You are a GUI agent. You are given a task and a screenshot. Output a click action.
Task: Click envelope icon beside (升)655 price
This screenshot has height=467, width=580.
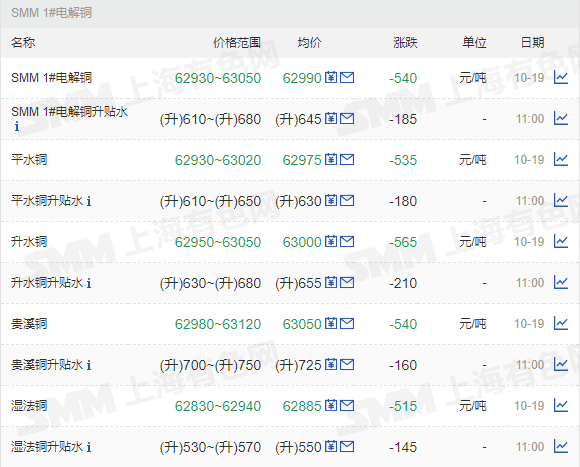click(347, 283)
